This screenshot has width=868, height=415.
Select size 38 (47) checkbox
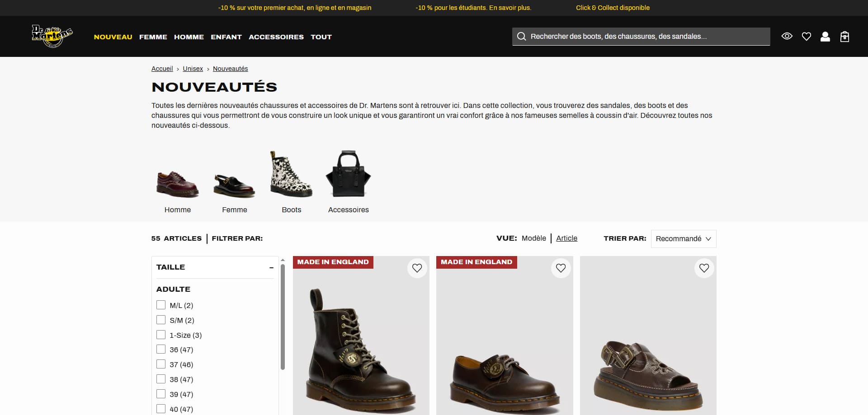click(161, 379)
